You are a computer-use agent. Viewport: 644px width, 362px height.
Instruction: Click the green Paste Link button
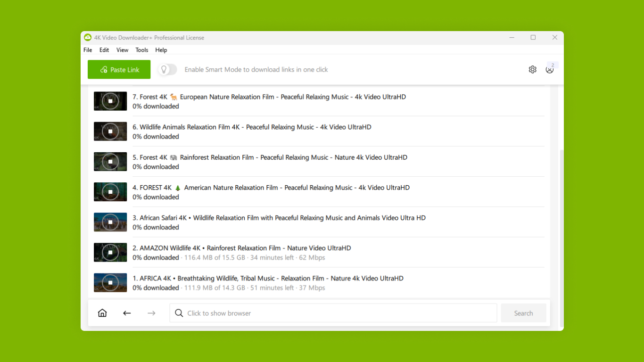coord(119,69)
